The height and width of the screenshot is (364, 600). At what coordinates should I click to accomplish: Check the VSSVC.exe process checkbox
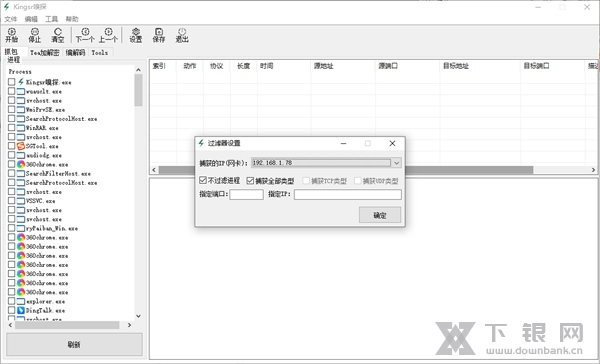point(11,201)
